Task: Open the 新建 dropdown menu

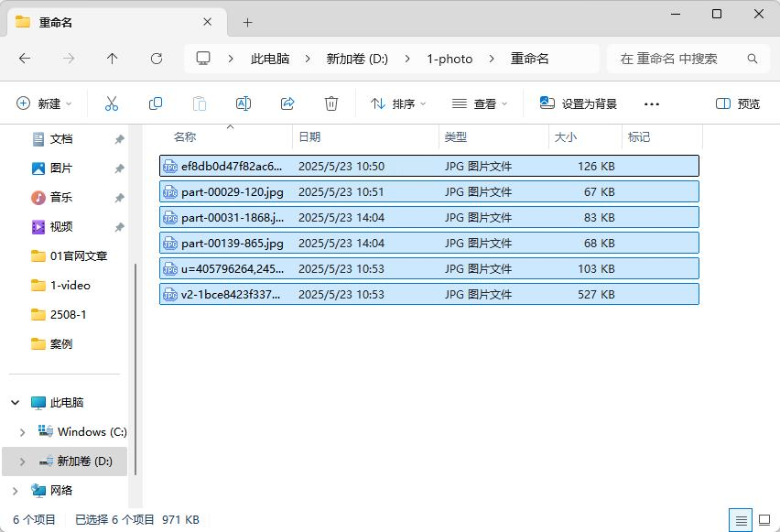Action: pyautogui.click(x=44, y=103)
